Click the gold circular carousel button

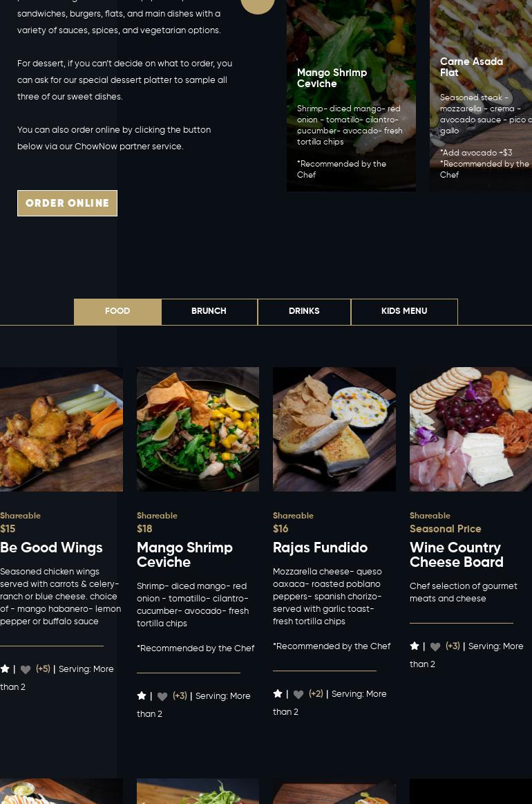tap(257, 4)
